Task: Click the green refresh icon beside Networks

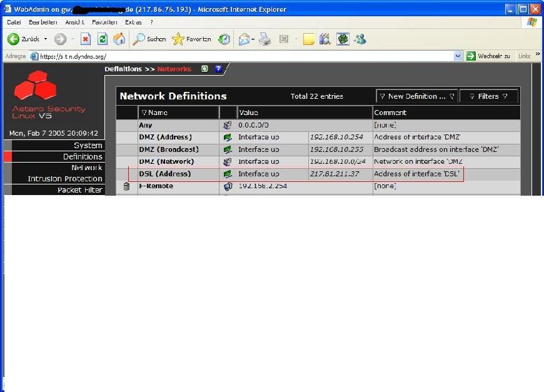Action: click(x=204, y=69)
